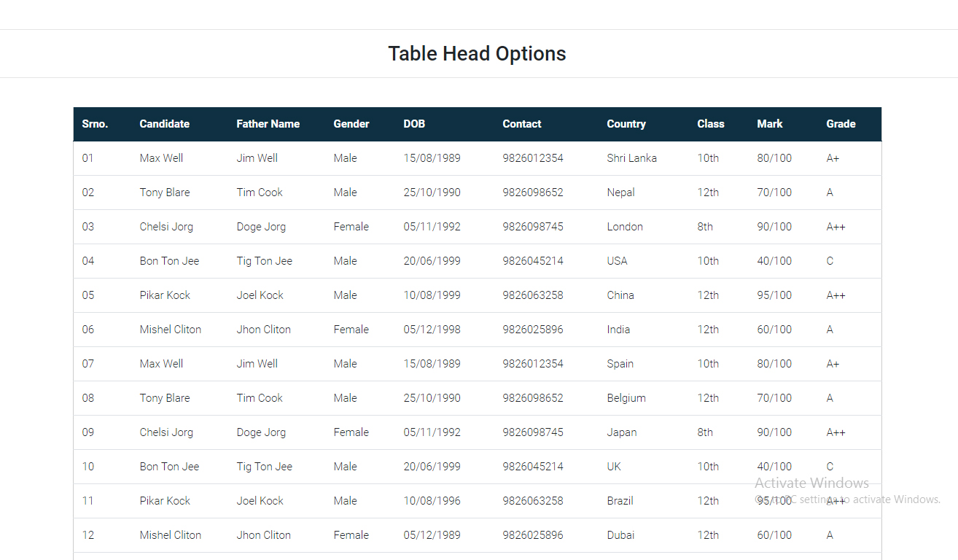Image resolution: width=958 pixels, height=560 pixels.
Task: Click the Gender column header
Action: coord(351,124)
